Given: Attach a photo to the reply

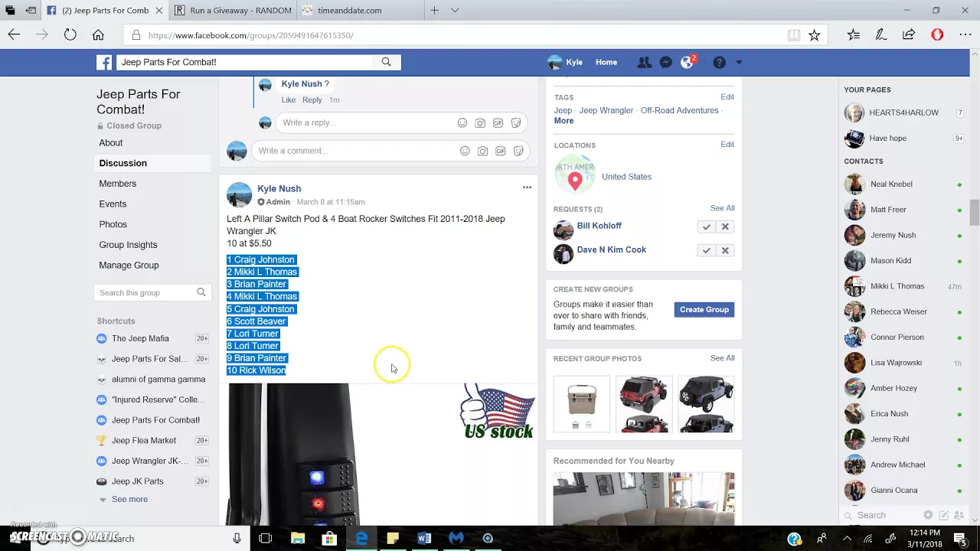Looking at the screenshot, I should point(480,123).
